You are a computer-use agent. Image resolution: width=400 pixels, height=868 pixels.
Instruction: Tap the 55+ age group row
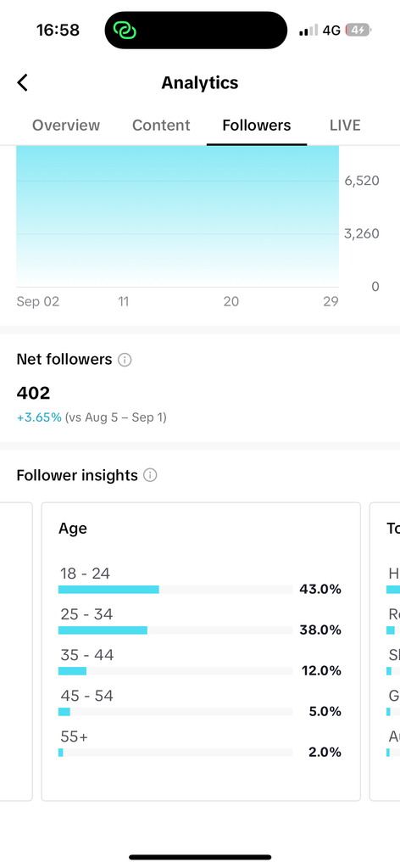click(200, 745)
